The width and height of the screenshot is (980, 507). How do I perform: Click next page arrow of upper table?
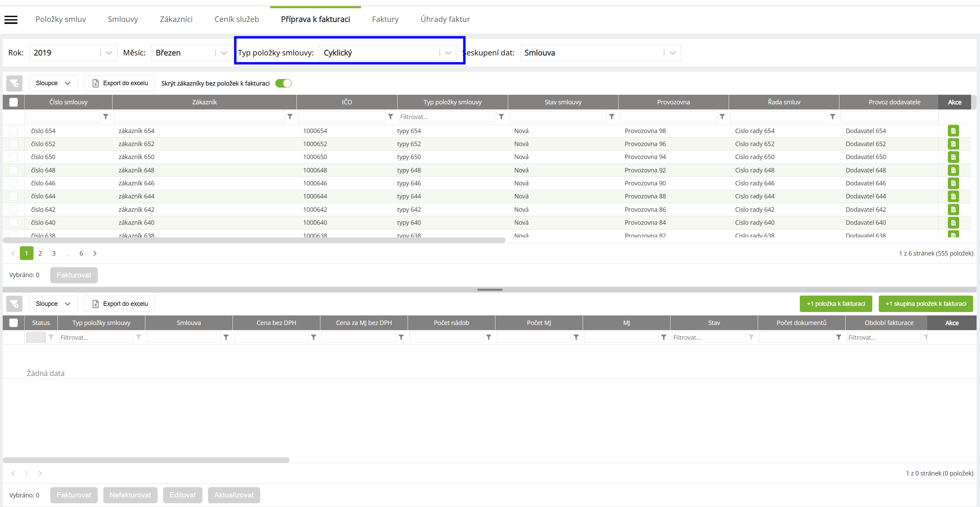pyautogui.click(x=95, y=253)
